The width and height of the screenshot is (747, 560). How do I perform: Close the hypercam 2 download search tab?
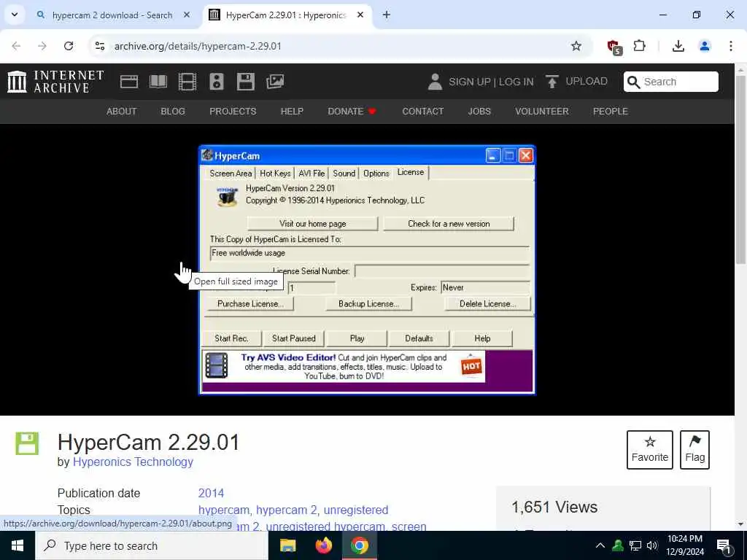tap(187, 15)
